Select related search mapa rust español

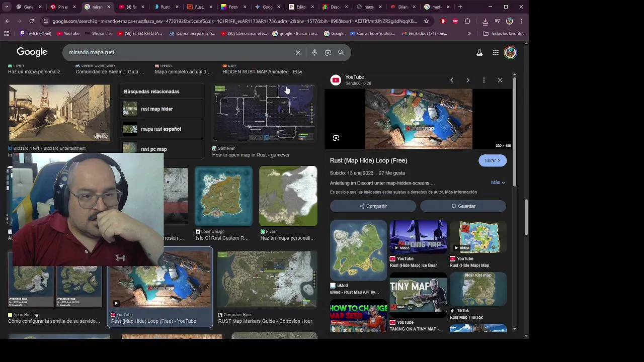162,129
